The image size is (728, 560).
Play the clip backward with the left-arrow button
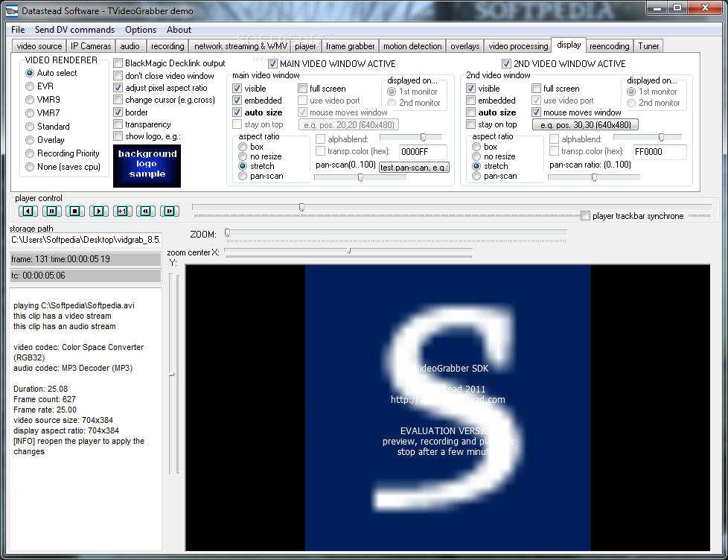click(28, 211)
